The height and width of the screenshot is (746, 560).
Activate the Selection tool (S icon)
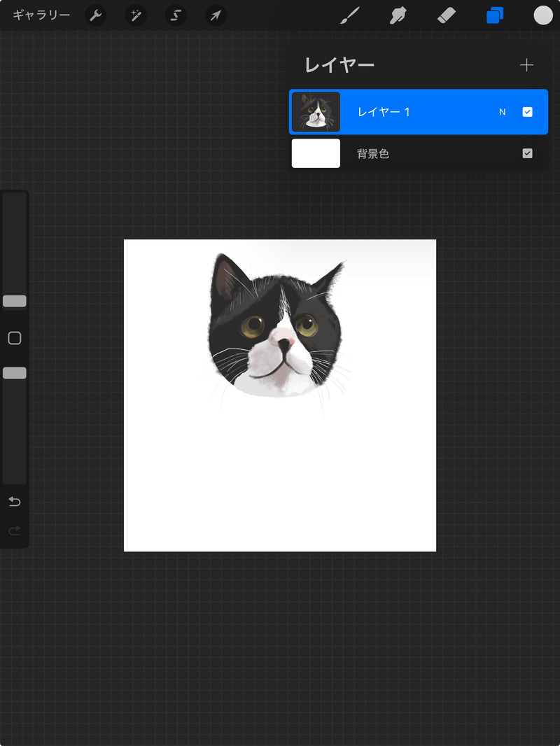pyautogui.click(x=176, y=15)
